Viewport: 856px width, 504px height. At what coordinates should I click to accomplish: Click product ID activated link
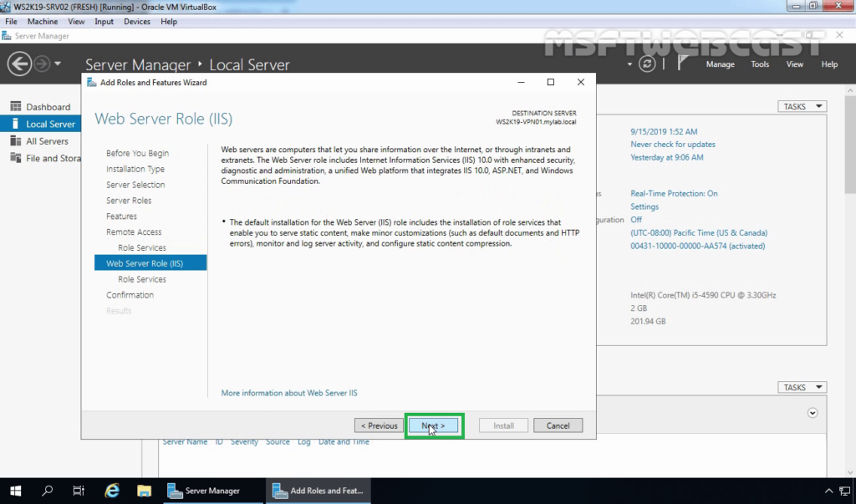(x=698, y=246)
